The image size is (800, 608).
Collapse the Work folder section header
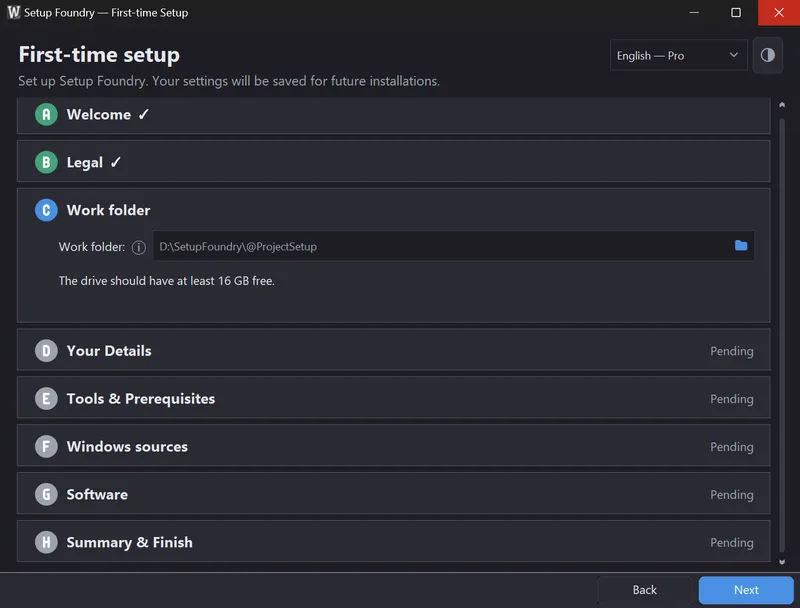point(393,210)
